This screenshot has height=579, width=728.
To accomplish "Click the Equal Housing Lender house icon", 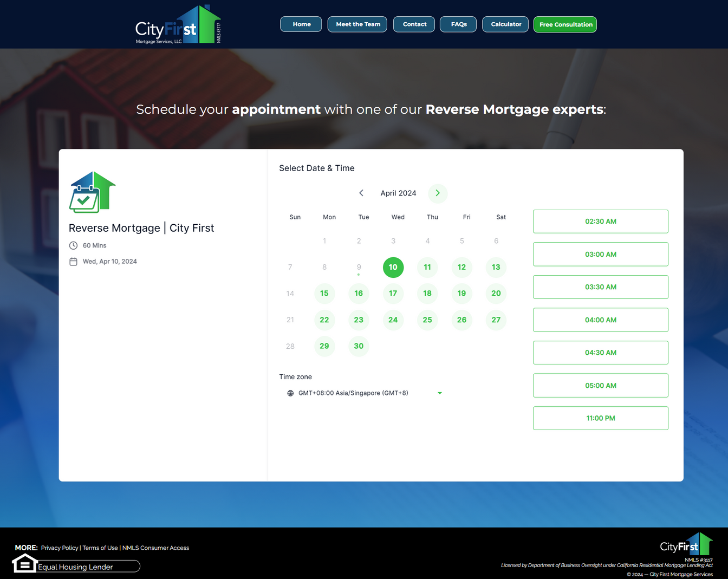I will point(24,563).
